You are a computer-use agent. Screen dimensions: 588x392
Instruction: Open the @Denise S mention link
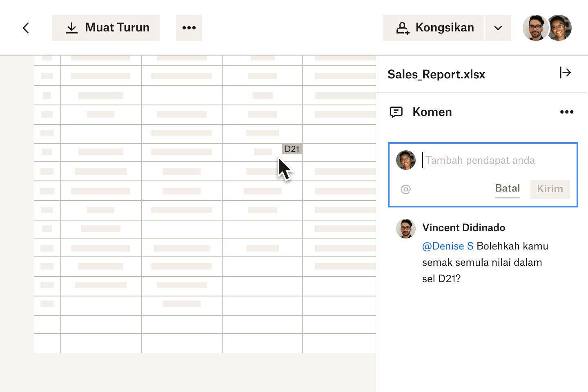(448, 246)
